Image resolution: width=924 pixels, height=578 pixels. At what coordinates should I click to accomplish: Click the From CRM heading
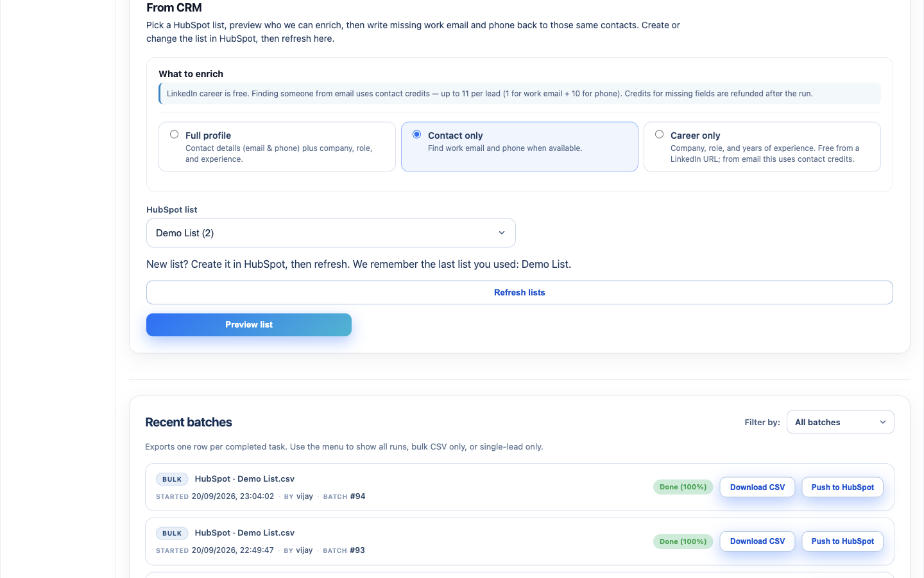tap(174, 8)
